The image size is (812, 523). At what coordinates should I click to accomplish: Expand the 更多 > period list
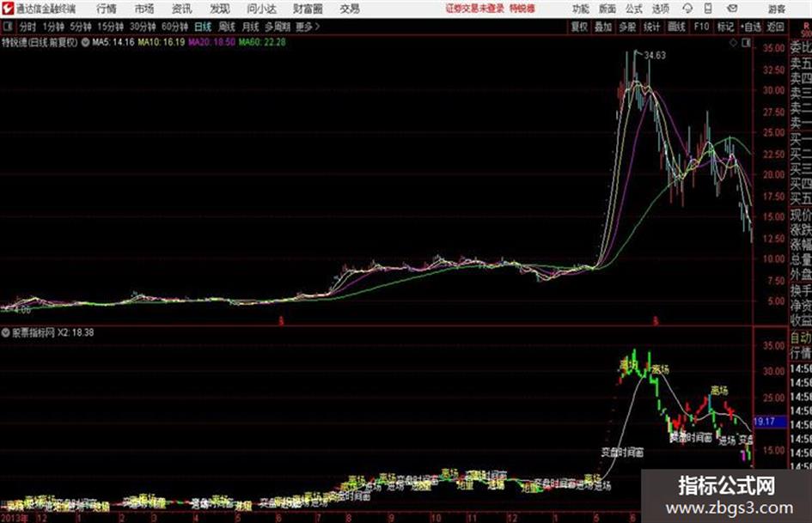[308, 27]
